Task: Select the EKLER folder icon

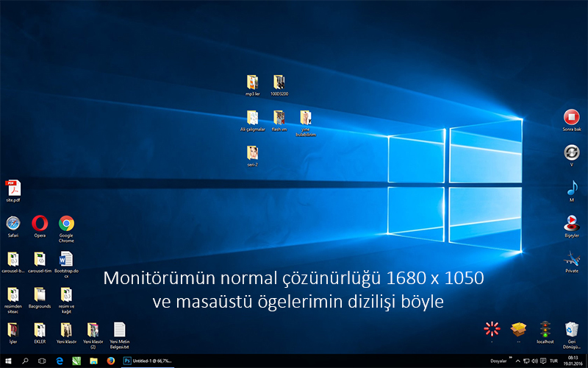Action: [40, 333]
